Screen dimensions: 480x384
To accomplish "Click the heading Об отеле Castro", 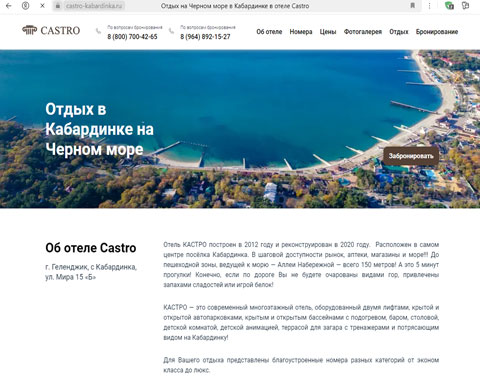I will pos(91,248).
